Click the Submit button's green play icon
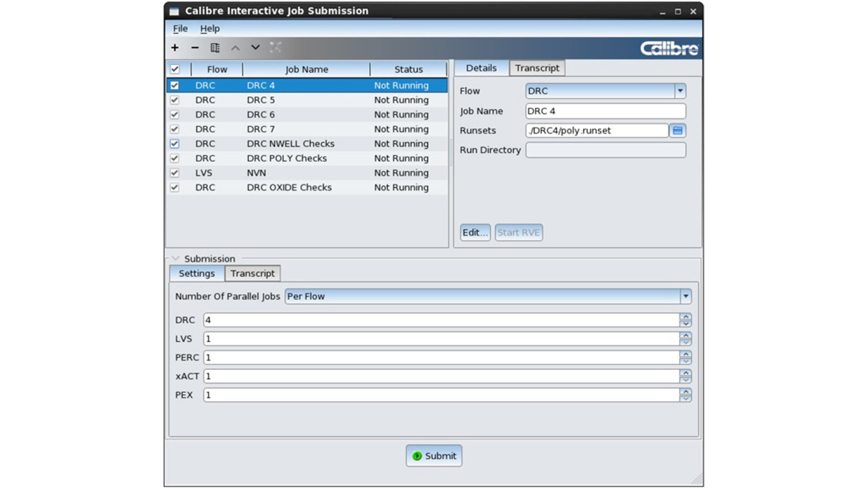This screenshot has width=868, height=488. [417, 456]
